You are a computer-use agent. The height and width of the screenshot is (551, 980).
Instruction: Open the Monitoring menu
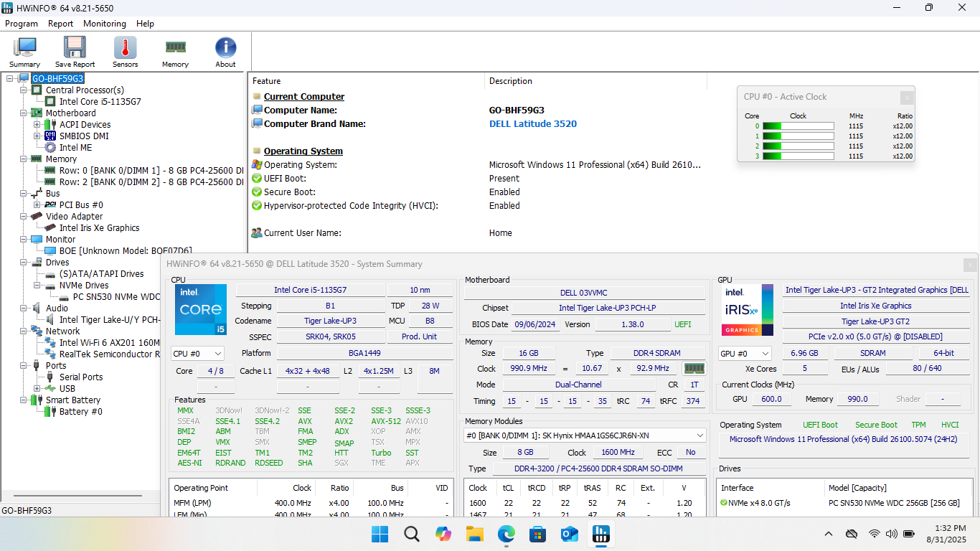tap(104, 24)
